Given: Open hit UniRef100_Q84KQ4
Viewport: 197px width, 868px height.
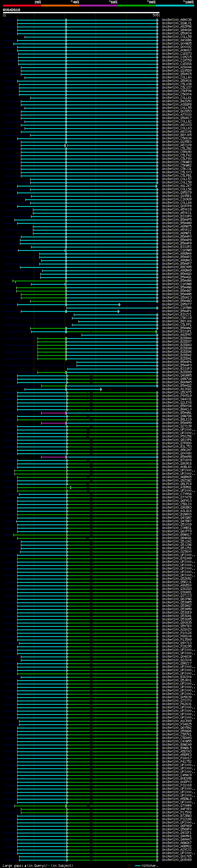Looking at the screenshot, I should coord(177,30).
